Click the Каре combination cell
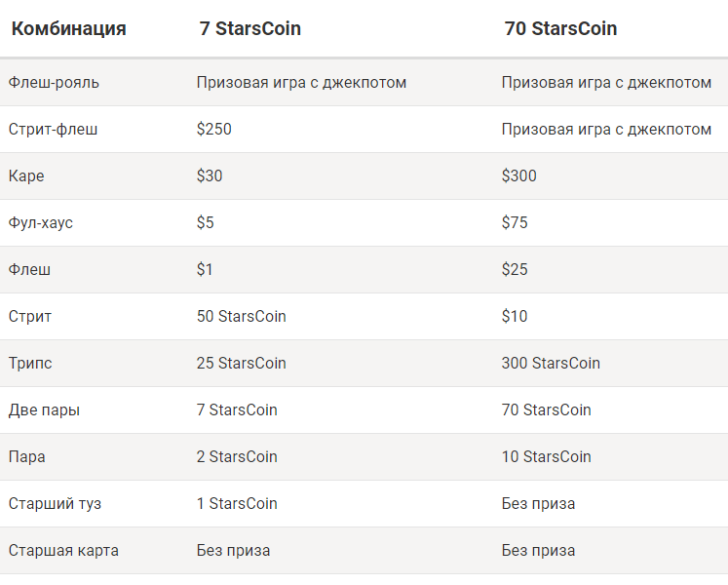The image size is (728, 585). tap(26, 176)
